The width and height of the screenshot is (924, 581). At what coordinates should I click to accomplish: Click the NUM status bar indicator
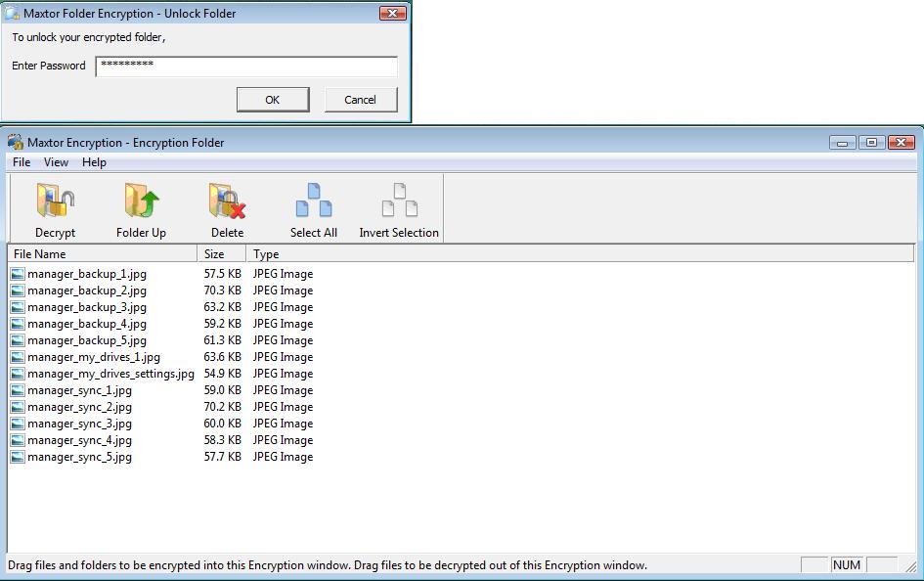847,565
